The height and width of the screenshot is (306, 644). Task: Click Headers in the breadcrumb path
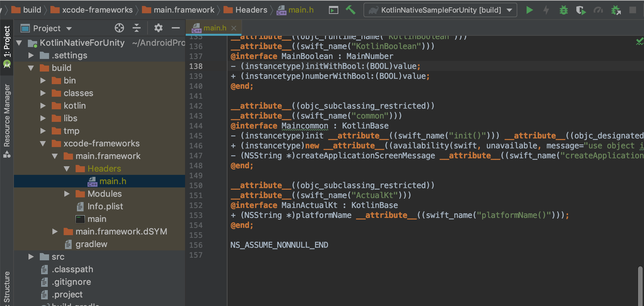[x=251, y=10]
